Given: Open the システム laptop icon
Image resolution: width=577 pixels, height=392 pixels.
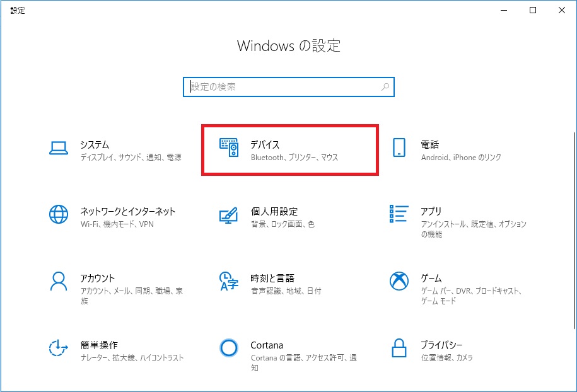Looking at the screenshot, I should pos(59,148).
